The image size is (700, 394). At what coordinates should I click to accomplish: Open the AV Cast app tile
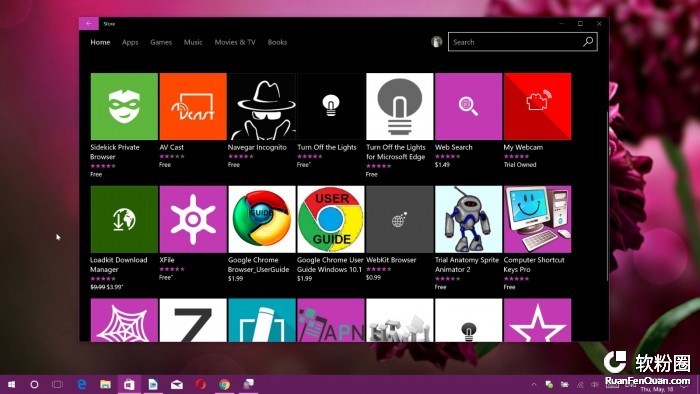[193, 106]
